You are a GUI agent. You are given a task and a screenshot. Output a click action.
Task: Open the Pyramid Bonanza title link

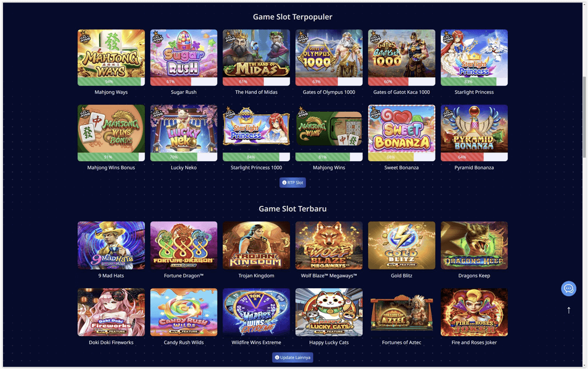tap(474, 168)
